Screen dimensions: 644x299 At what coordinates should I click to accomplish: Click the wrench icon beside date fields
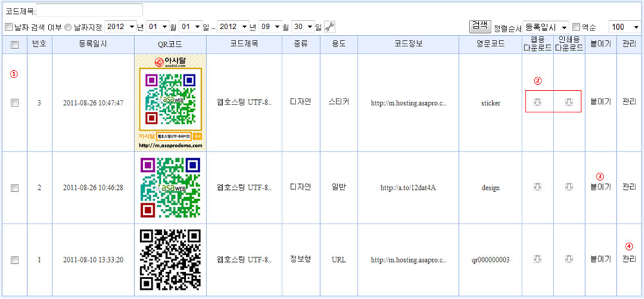(329, 27)
